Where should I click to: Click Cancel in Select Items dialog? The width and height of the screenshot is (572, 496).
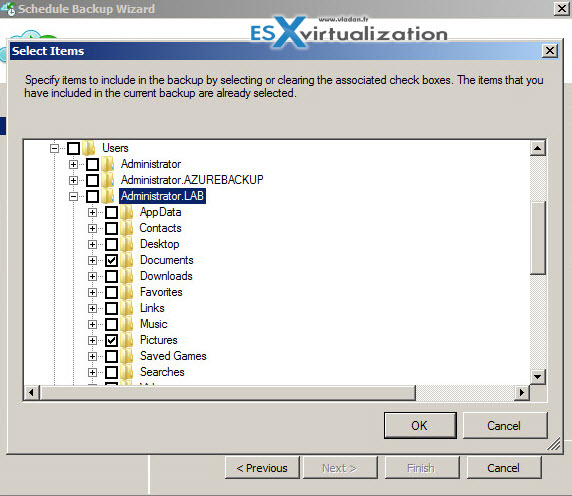click(505, 426)
